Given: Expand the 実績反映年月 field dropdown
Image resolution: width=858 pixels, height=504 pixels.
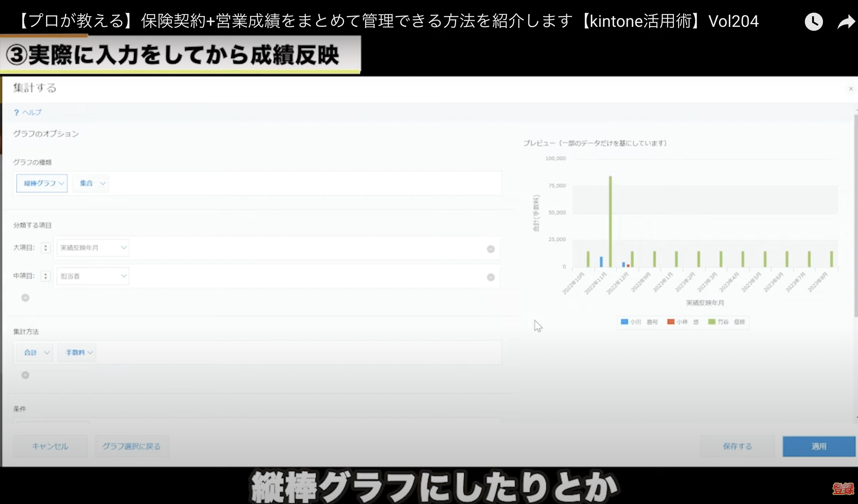Looking at the screenshot, I should click(93, 248).
